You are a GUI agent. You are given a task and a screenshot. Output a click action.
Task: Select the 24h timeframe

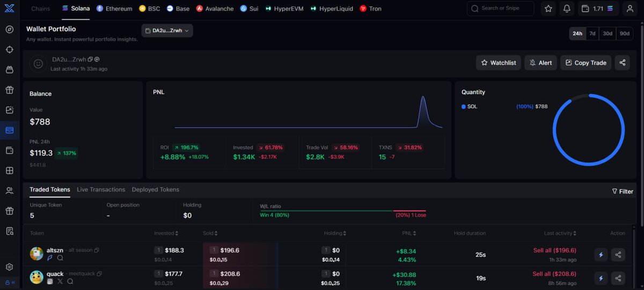click(577, 33)
